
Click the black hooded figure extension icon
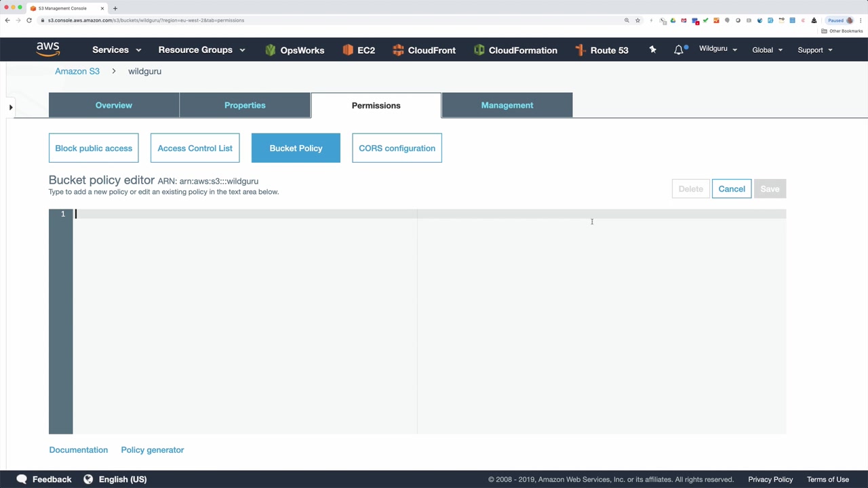(x=814, y=20)
